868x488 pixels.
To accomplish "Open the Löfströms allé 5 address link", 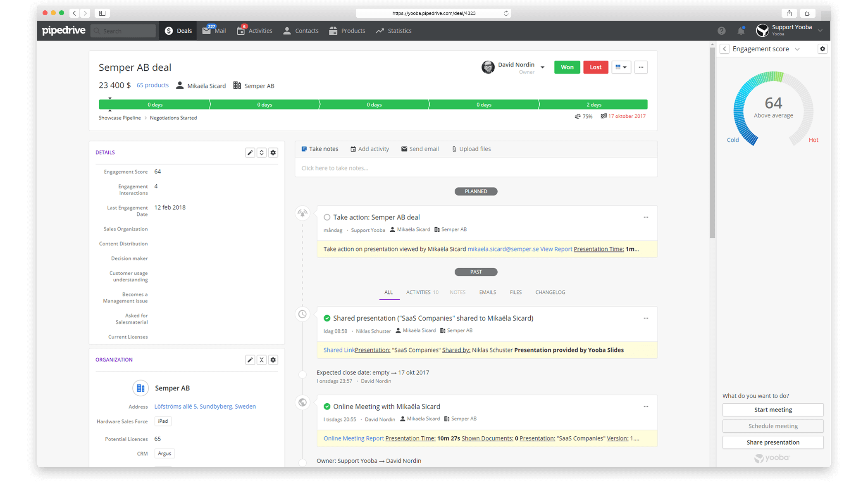I will point(205,407).
